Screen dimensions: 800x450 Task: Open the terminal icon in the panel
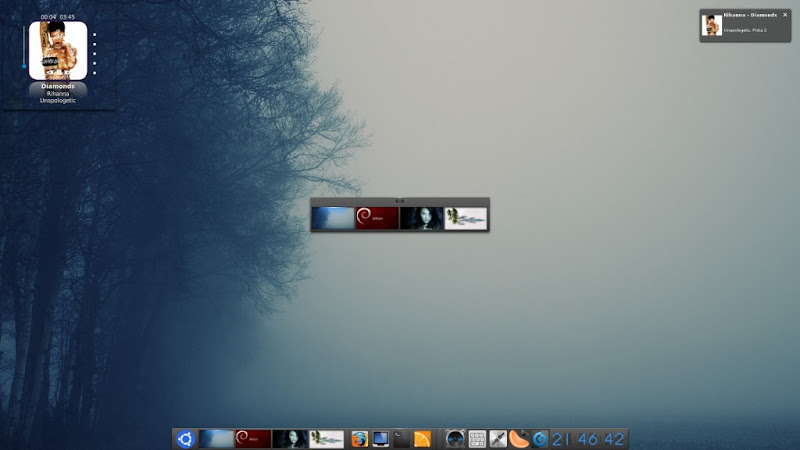(x=401, y=439)
